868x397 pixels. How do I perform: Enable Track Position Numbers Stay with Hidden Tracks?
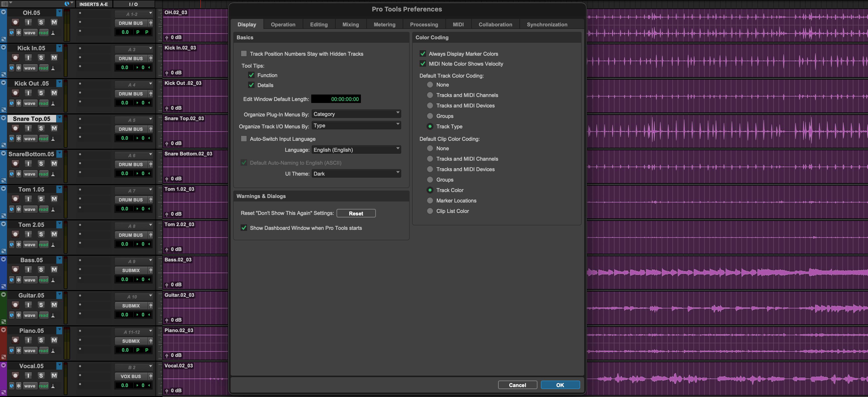(x=244, y=54)
